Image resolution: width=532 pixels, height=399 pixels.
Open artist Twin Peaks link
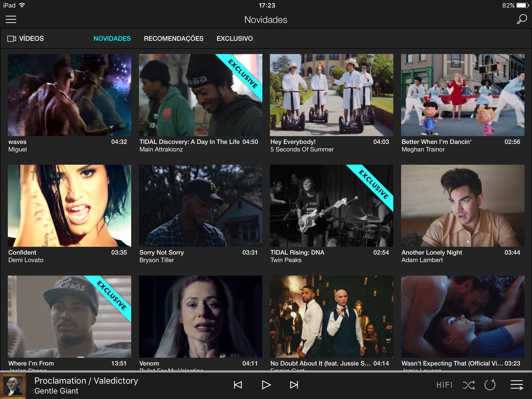[286, 260]
